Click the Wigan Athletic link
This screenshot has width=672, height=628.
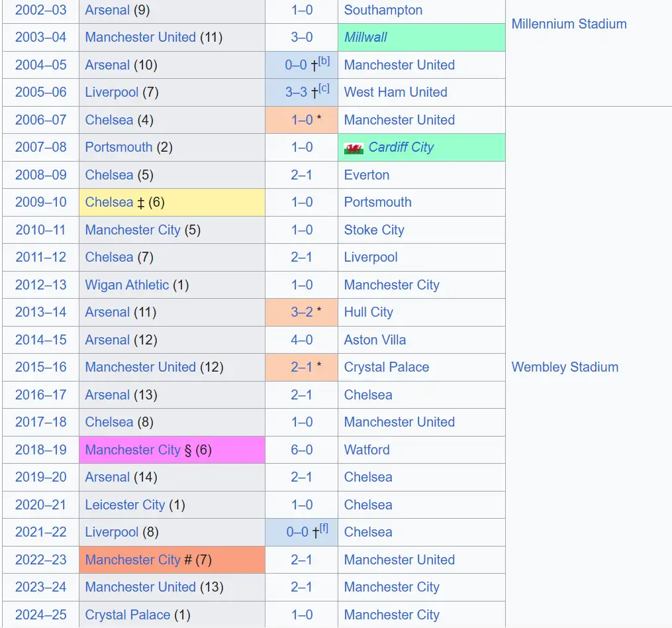(127, 284)
